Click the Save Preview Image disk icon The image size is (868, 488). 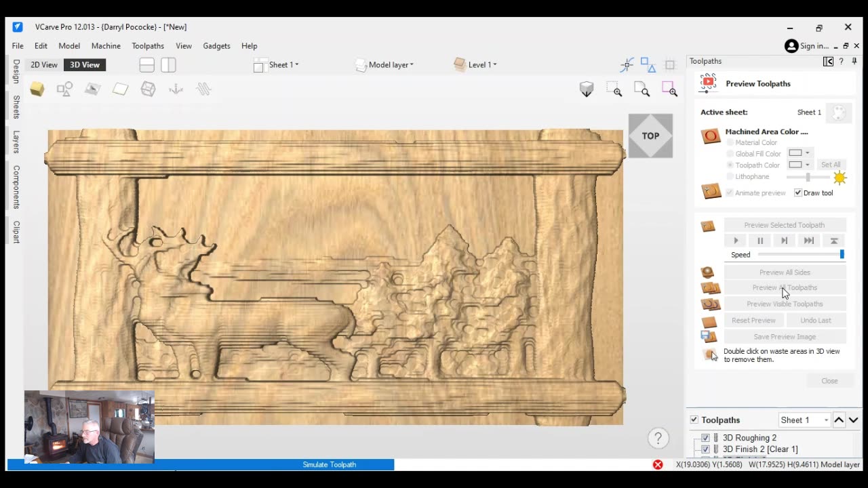pos(709,336)
